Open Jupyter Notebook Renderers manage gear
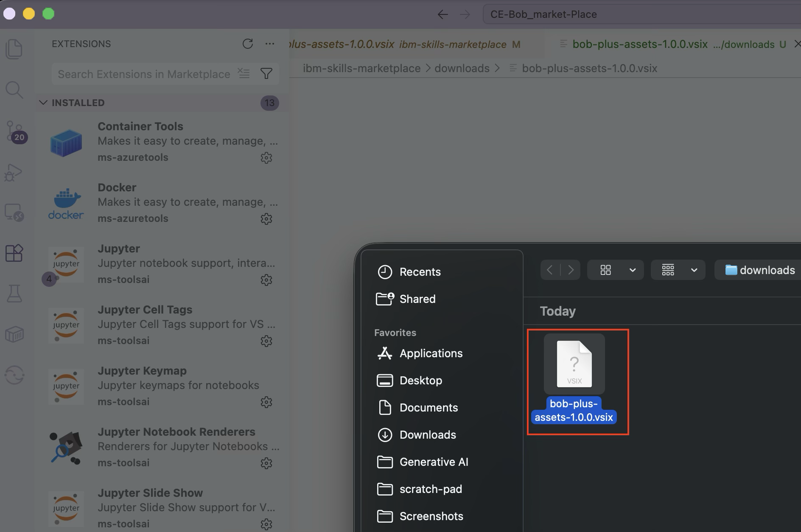This screenshot has height=532, width=801. (x=266, y=463)
